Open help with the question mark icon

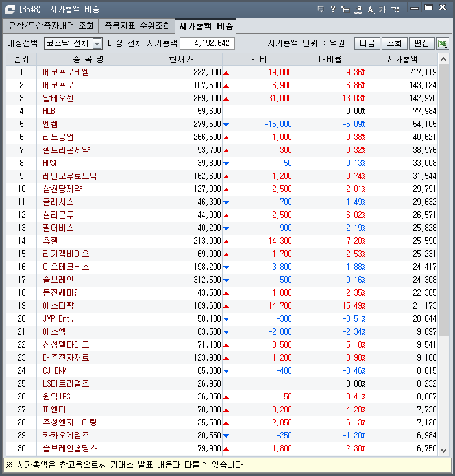click(333, 10)
